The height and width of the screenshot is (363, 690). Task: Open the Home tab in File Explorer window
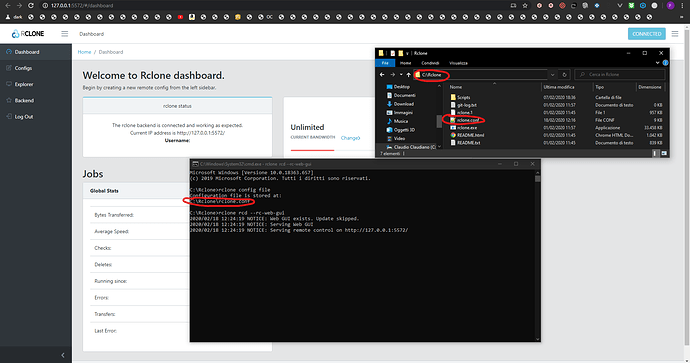[405, 63]
